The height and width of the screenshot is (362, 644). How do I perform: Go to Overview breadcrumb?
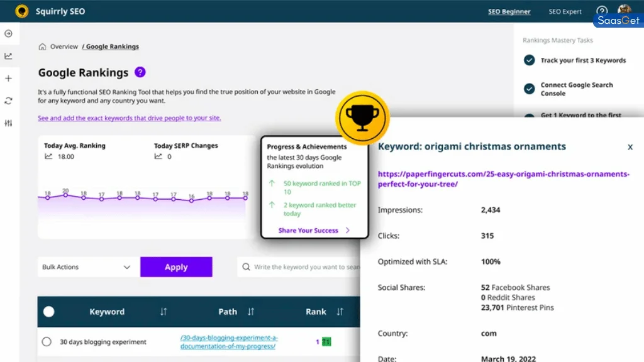[x=64, y=47]
